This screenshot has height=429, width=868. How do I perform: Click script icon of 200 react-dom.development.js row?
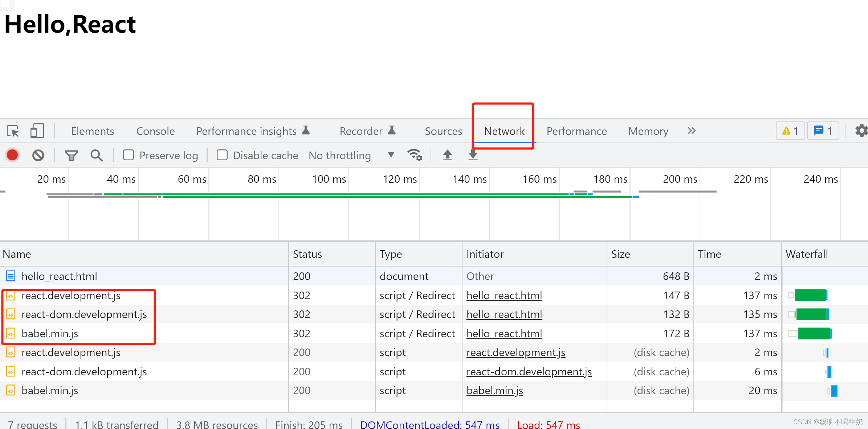pyautogui.click(x=11, y=371)
